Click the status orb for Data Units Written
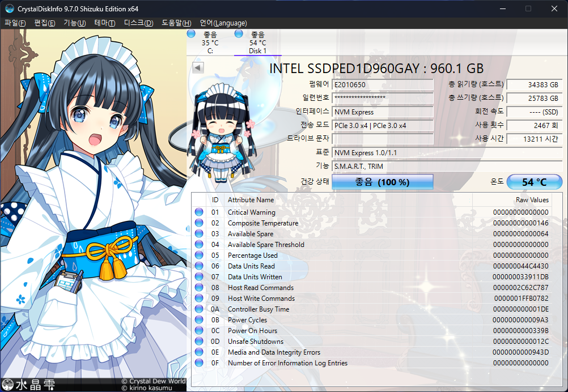The height and width of the screenshot is (392, 568). coord(199,276)
